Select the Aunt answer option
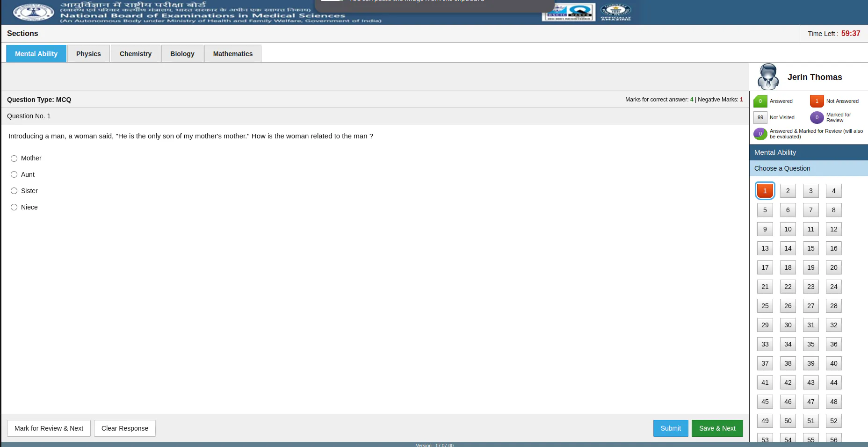The image size is (868, 447). 14,174
